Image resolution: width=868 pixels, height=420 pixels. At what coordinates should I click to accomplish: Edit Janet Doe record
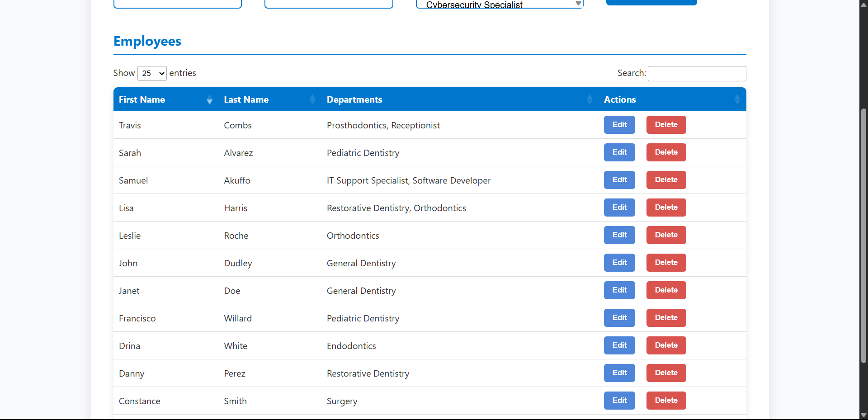pos(619,290)
